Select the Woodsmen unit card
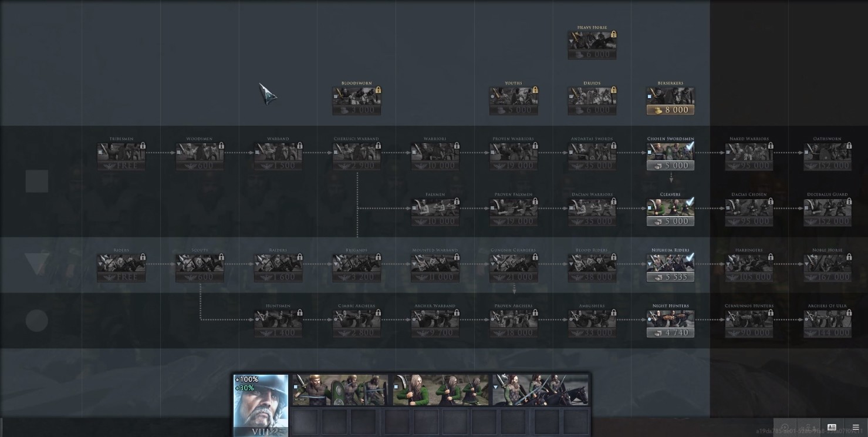The width and height of the screenshot is (868, 437). click(x=200, y=157)
